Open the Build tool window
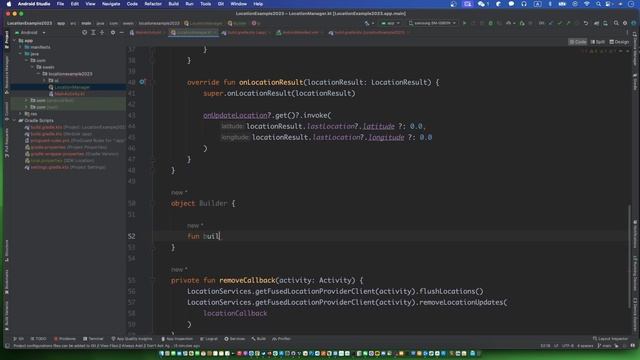This screenshot has width=640, height=360. click(258, 339)
